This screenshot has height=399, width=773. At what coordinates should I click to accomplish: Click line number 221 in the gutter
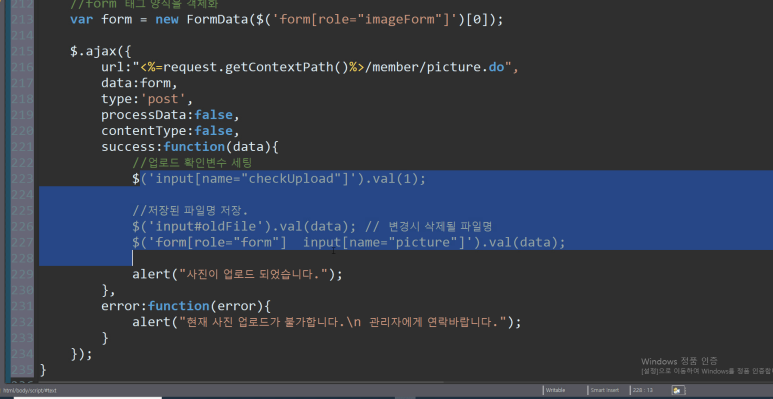[x=22, y=147]
